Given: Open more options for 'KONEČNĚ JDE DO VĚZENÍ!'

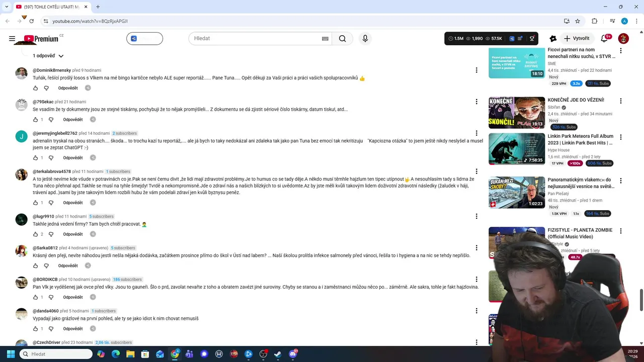Looking at the screenshot, I should (x=621, y=101).
